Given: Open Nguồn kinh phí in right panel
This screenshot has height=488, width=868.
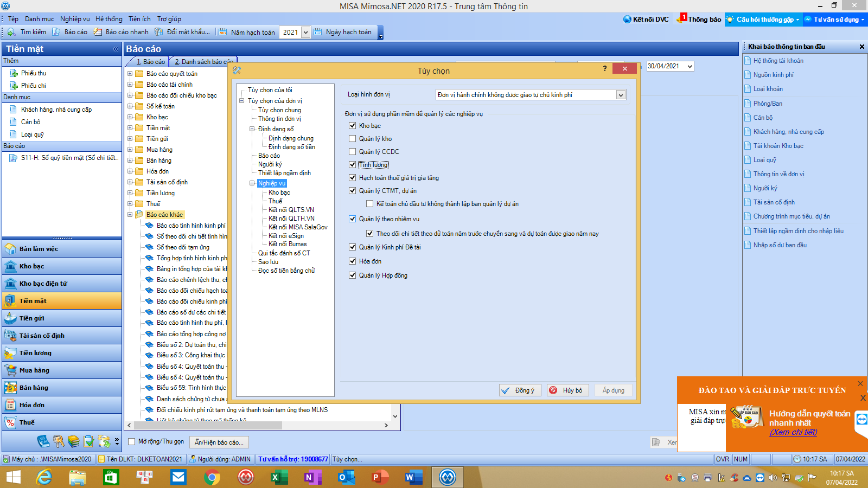Looking at the screenshot, I should coord(773,75).
